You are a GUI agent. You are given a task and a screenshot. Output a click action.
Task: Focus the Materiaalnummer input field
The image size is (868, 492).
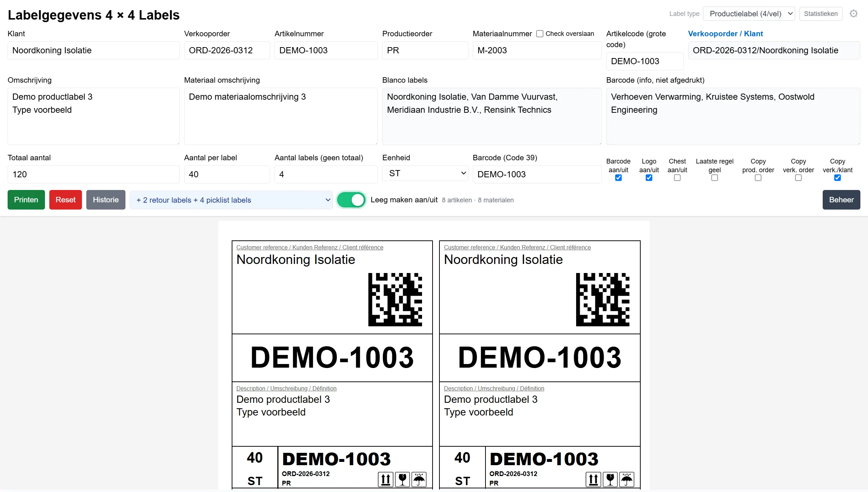point(537,50)
